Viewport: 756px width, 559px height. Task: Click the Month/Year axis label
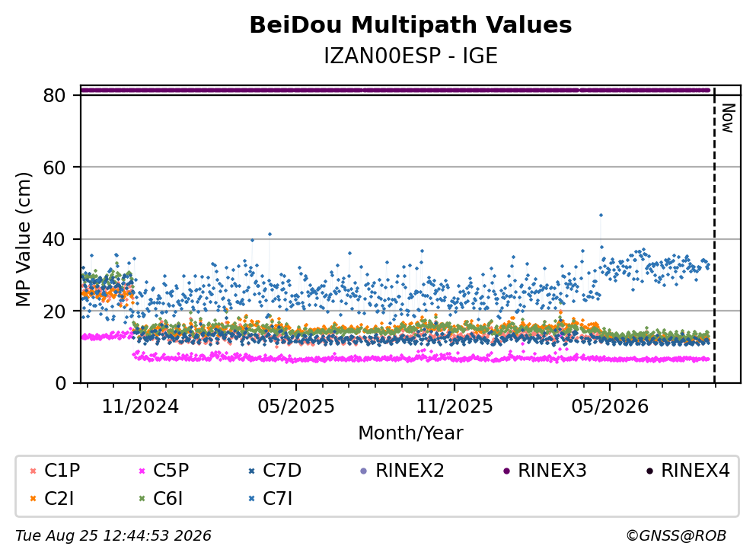click(x=410, y=433)
